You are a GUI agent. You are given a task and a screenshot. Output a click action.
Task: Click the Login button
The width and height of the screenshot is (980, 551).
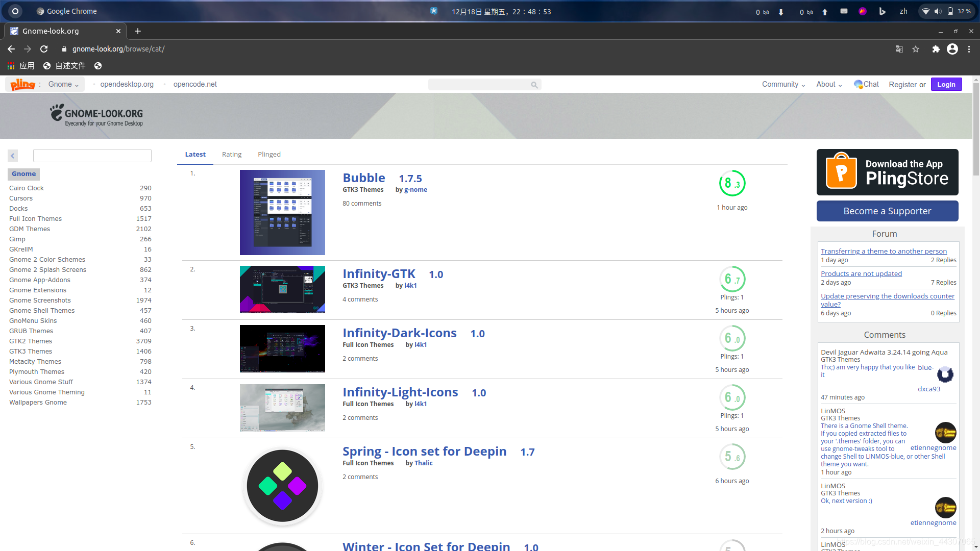[946, 84]
